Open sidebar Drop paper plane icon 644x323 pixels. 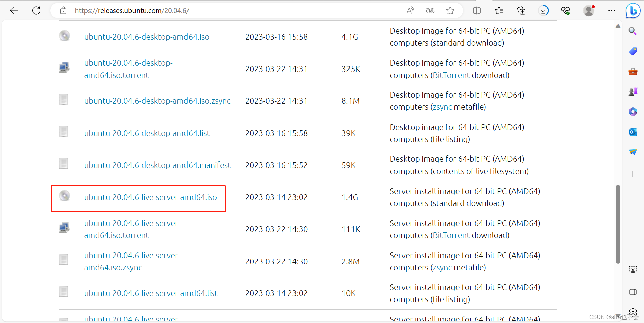[x=633, y=152]
